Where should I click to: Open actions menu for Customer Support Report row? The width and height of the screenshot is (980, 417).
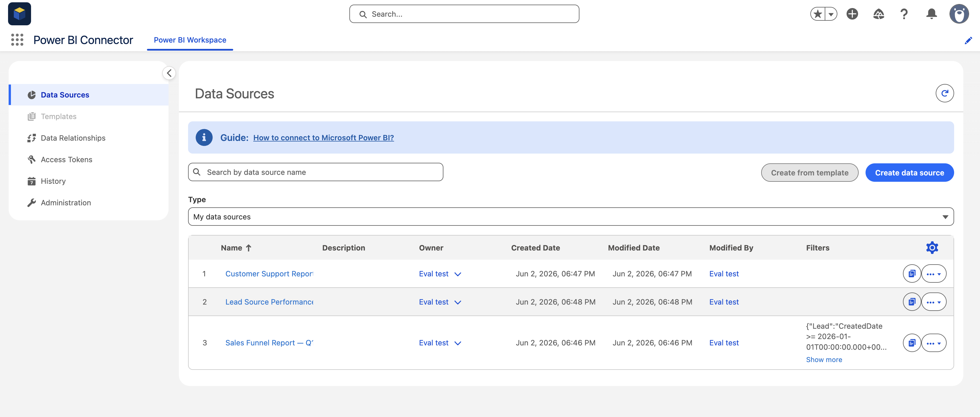[934, 273]
